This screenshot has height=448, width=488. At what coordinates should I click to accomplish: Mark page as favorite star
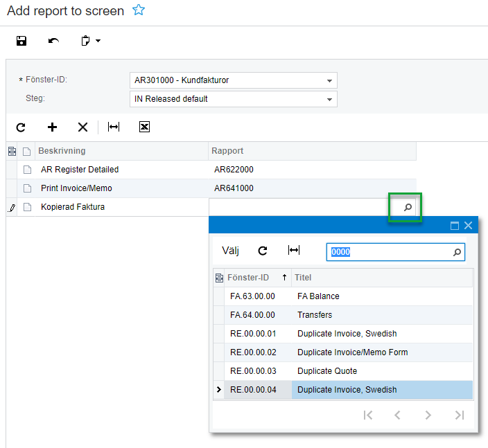[139, 10]
